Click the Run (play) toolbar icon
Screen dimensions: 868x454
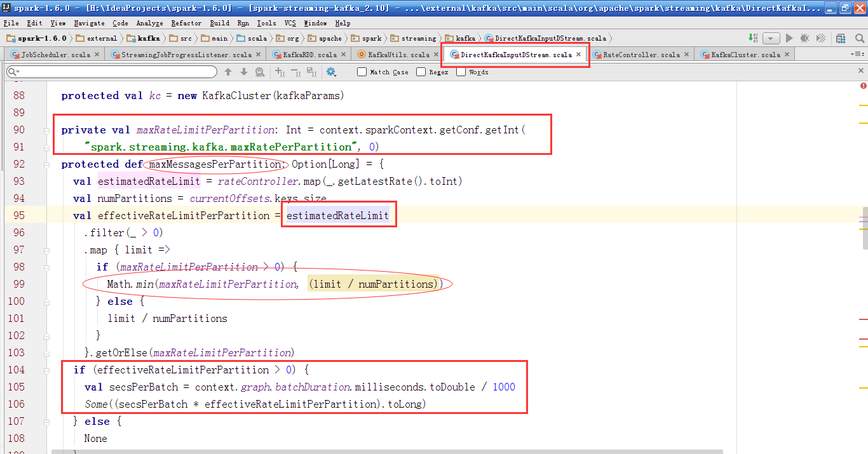(789, 38)
